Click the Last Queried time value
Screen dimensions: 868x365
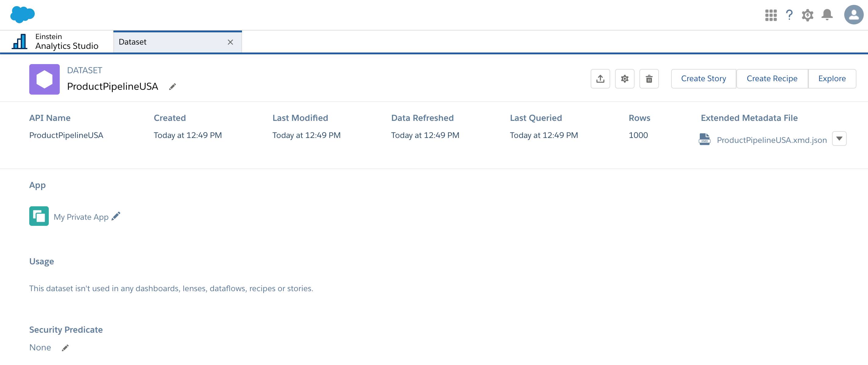pos(543,135)
